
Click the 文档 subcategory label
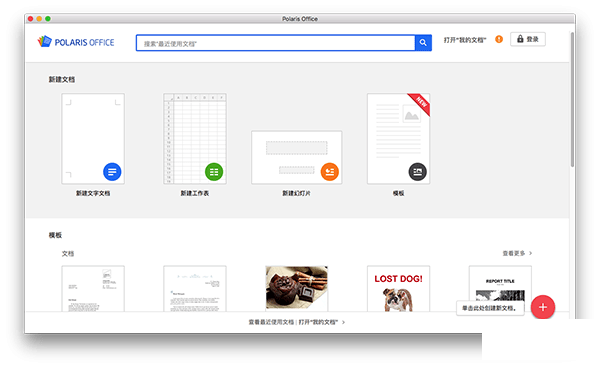coord(68,253)
